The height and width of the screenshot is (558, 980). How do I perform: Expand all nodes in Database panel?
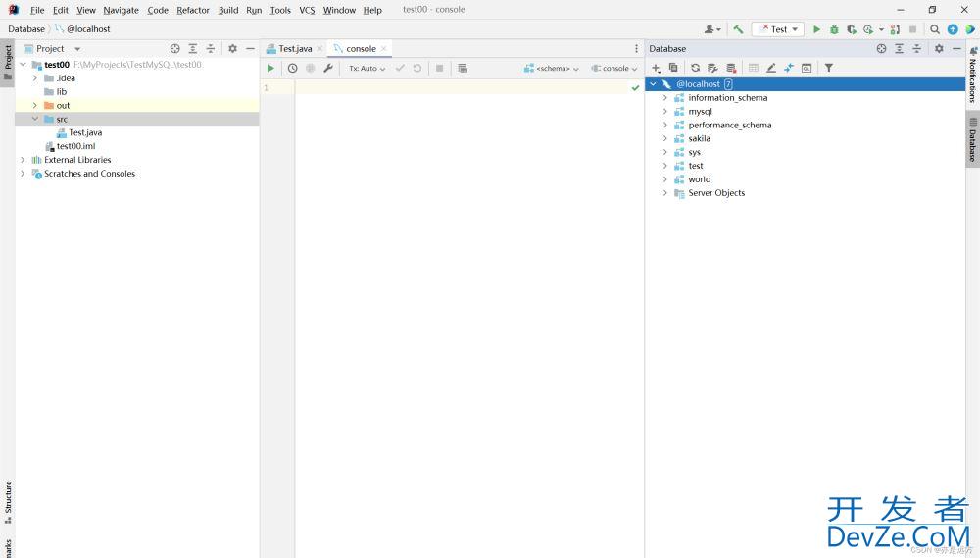(x=899, y=48)
